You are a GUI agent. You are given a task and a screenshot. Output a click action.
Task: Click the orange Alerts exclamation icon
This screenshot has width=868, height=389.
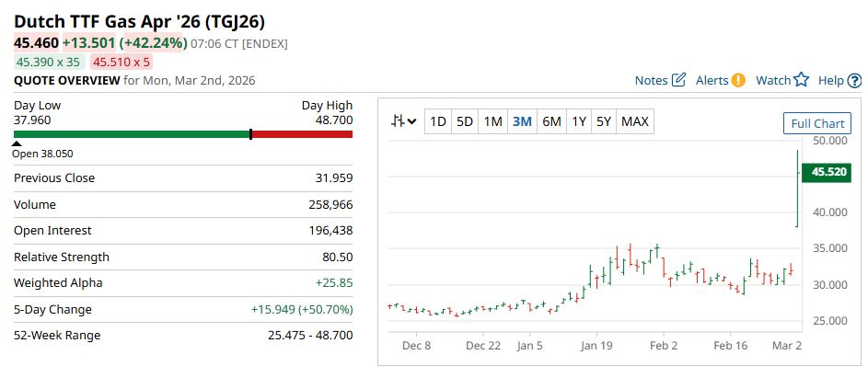point(737,80)
